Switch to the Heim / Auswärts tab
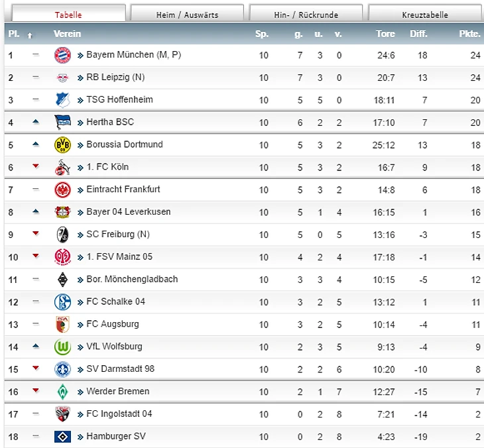This screenshot has height=448, width=484. coord(187,14)
